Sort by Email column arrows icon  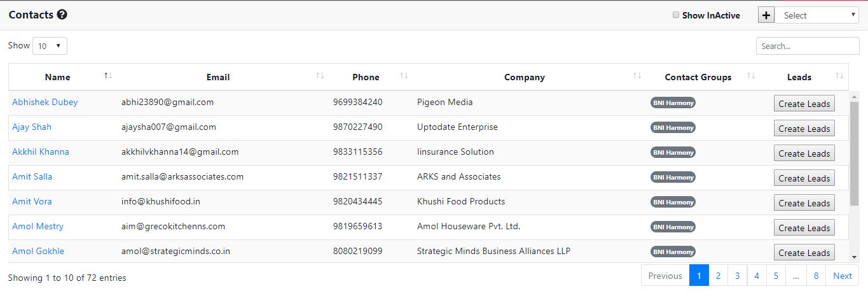tap(320, 76)
